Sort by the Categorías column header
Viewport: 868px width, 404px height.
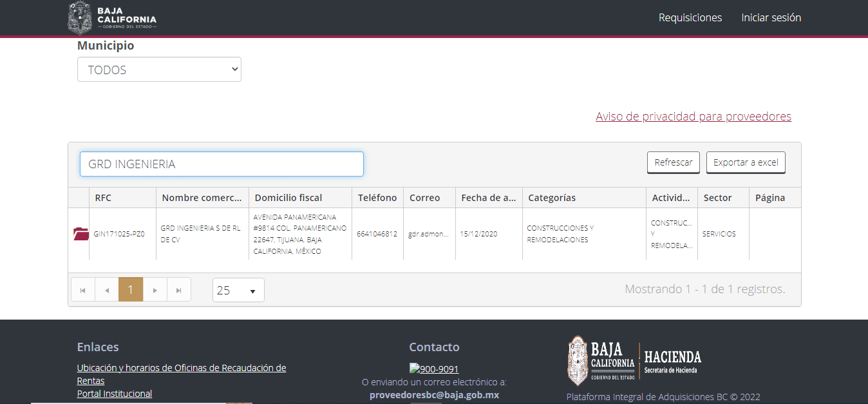pyautogui.click(x=583, y=198)
